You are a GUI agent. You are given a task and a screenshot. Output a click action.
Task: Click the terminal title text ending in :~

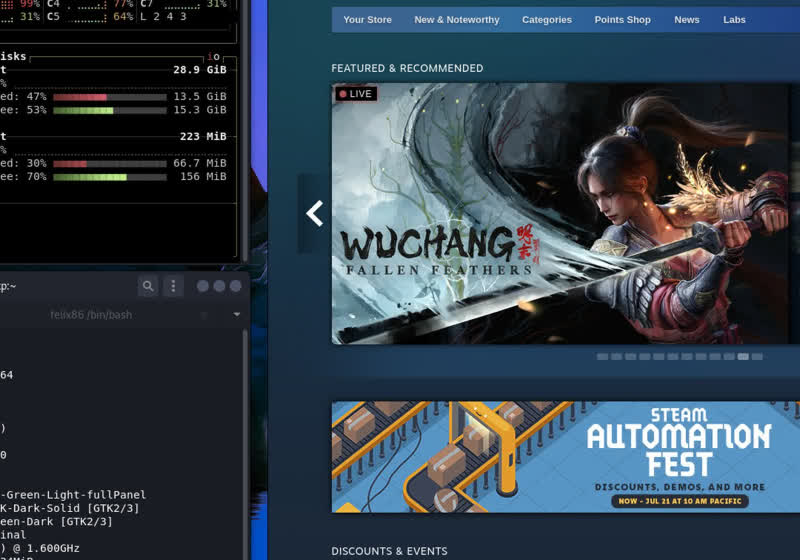click(x=8, y=286)
